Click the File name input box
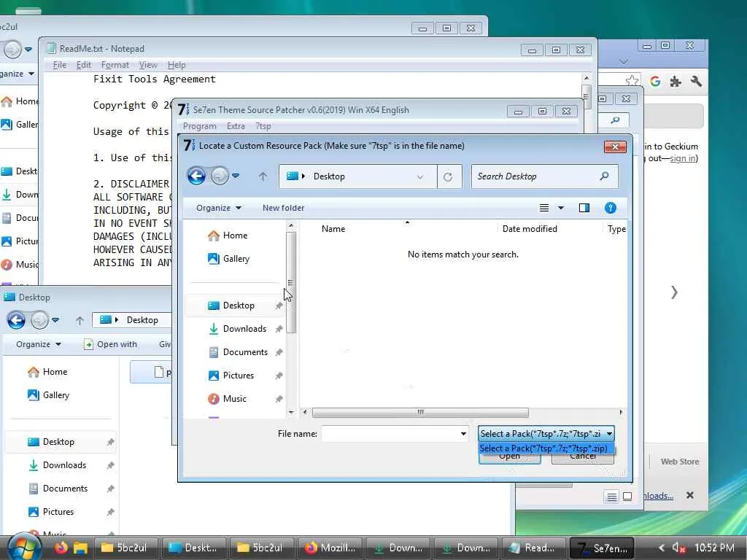747x560 pixels. tap(391, 434)
